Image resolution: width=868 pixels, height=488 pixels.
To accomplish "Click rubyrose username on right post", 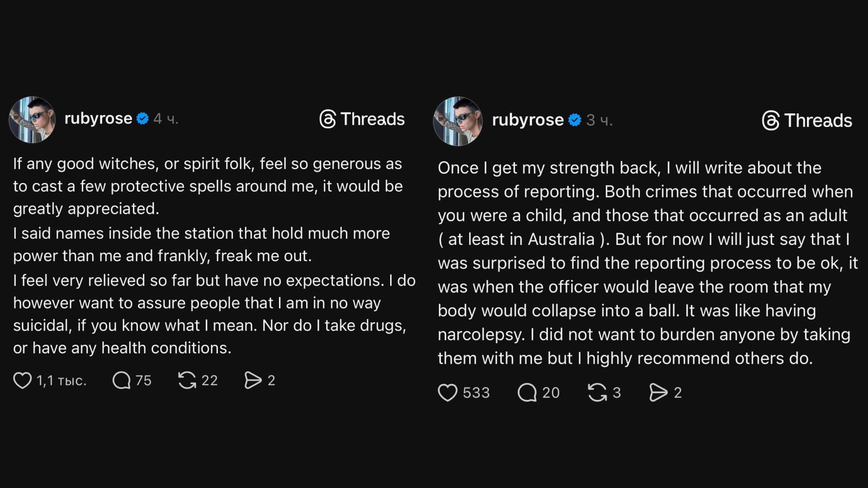I will click(x=528, y=120).
